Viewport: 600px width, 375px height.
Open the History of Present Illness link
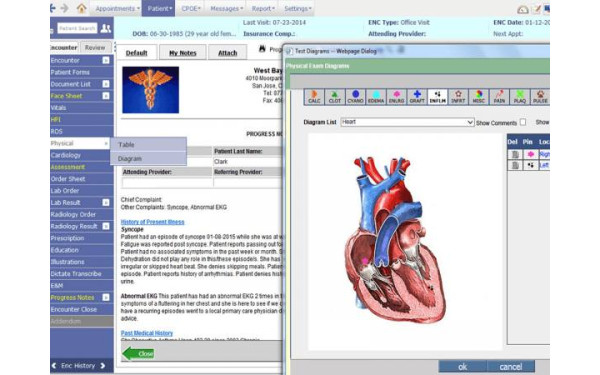(152, 222)
